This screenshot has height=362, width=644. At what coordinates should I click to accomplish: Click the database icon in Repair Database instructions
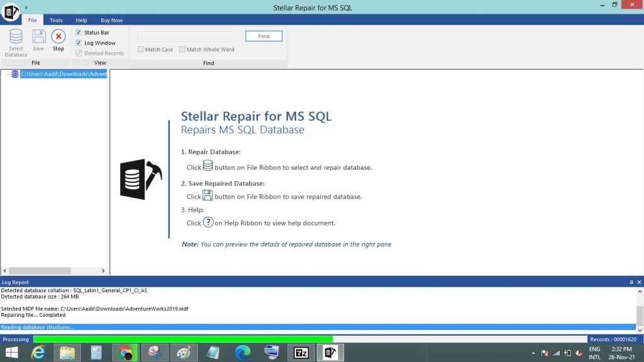[x=208, y=165]
